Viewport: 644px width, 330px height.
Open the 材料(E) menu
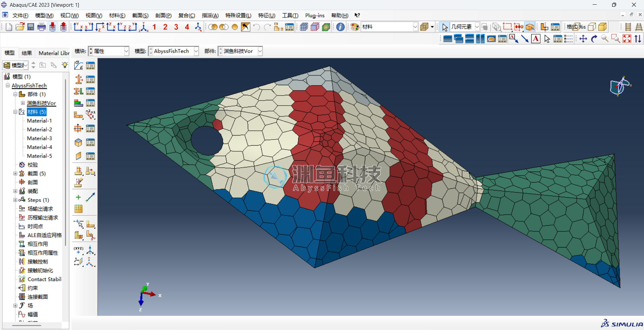[117, 15]
